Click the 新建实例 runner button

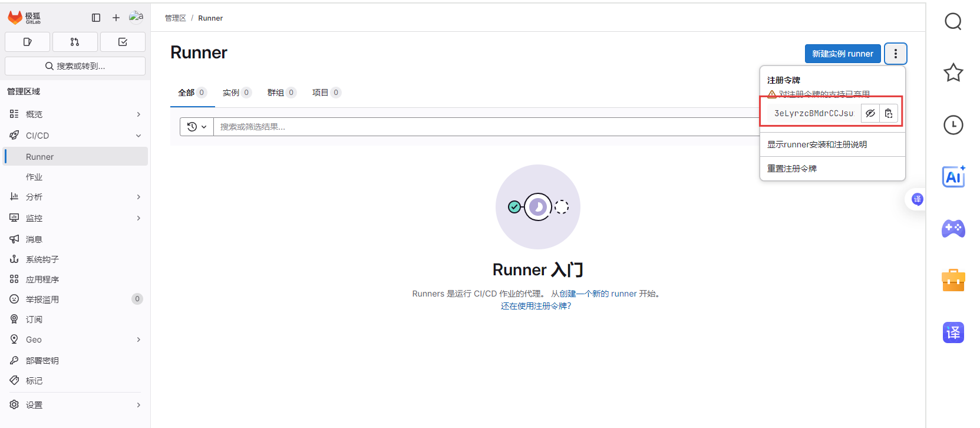[x=843, y=54]
